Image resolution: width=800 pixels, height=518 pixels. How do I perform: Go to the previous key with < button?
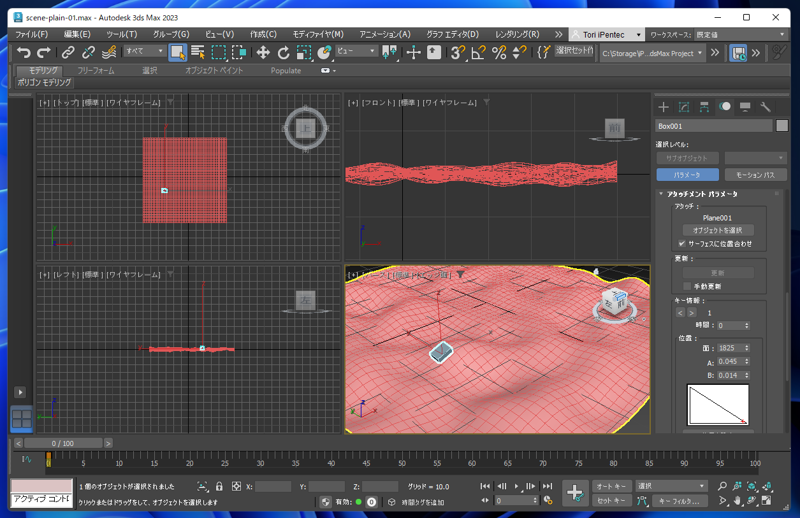click(680, 312)
